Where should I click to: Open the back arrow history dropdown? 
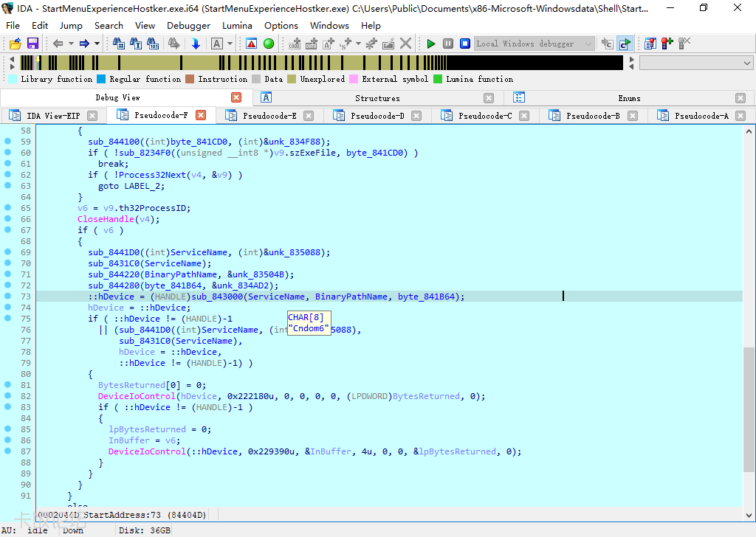point(71,44)
